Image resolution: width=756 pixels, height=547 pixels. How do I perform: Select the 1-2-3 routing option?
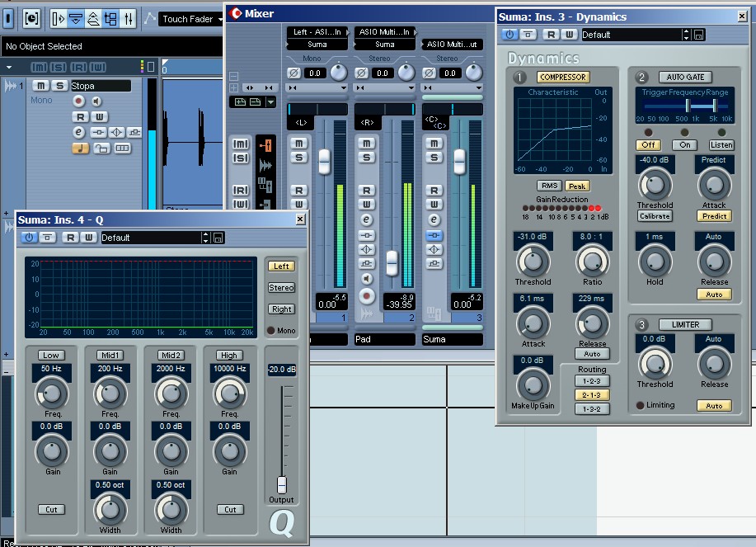point(592,381)
